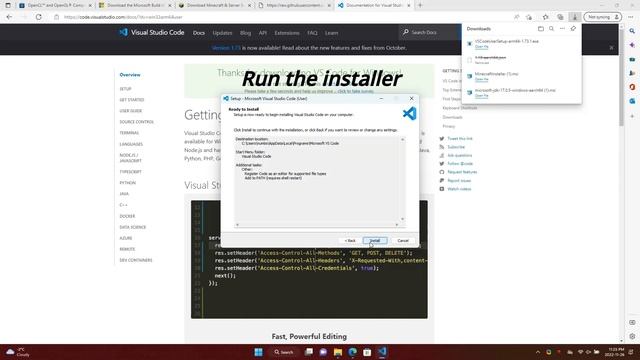
Task: Click the Not syncing profile button
Action: (x=603, y=17)
